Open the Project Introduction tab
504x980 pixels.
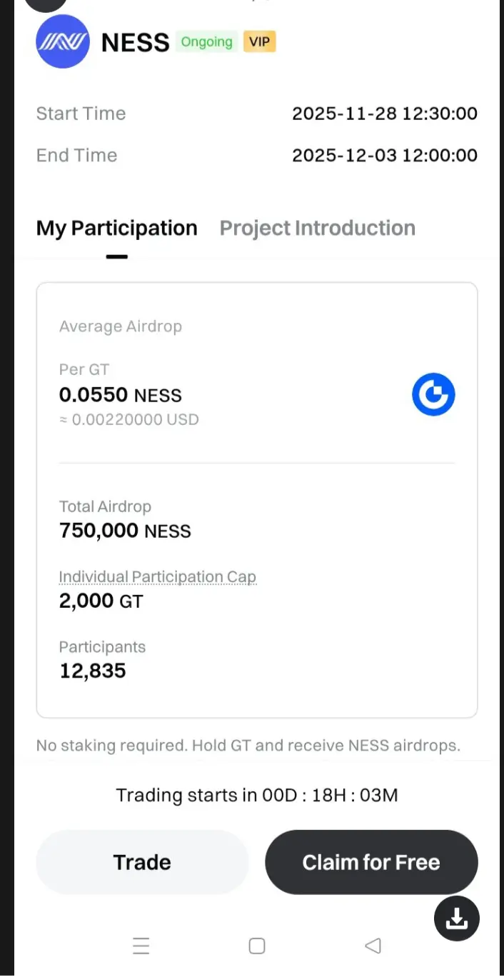(318, 229)
